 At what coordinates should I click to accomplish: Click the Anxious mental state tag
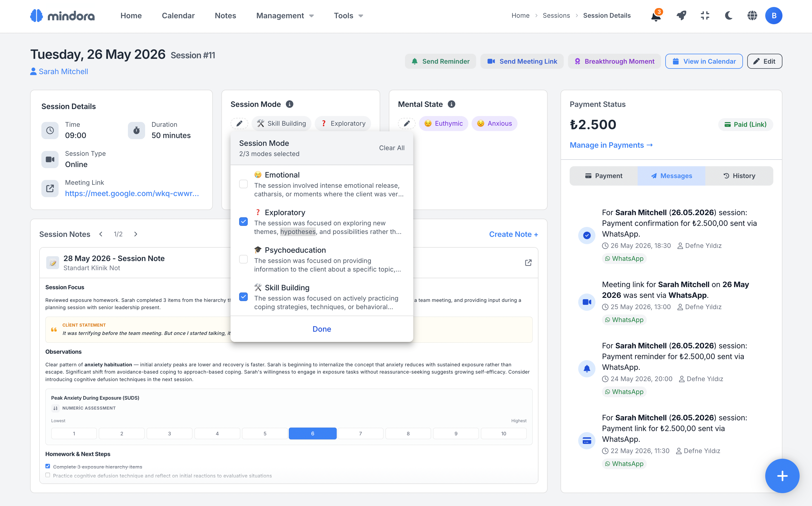(494, 124)
